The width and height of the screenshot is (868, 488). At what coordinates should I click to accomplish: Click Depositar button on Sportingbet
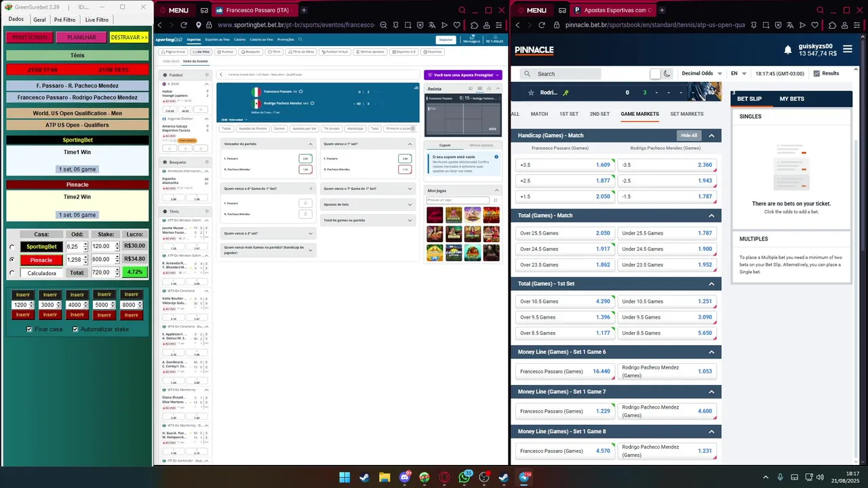click(446, 40)
